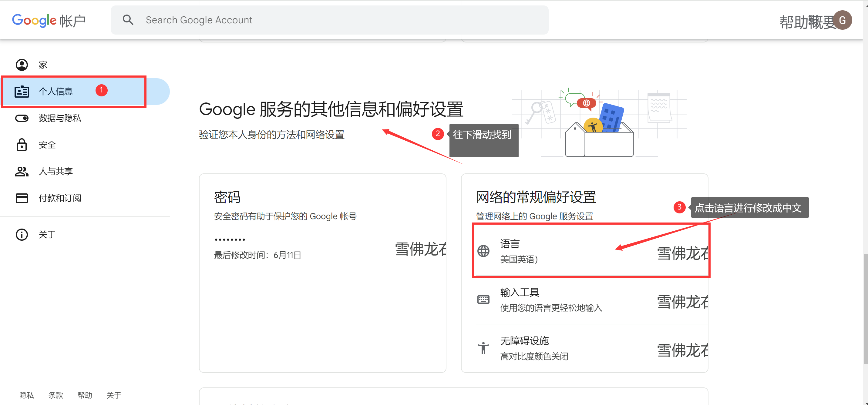Click the 条款 footer link
The image size is (868, 405).
point(56,395)
